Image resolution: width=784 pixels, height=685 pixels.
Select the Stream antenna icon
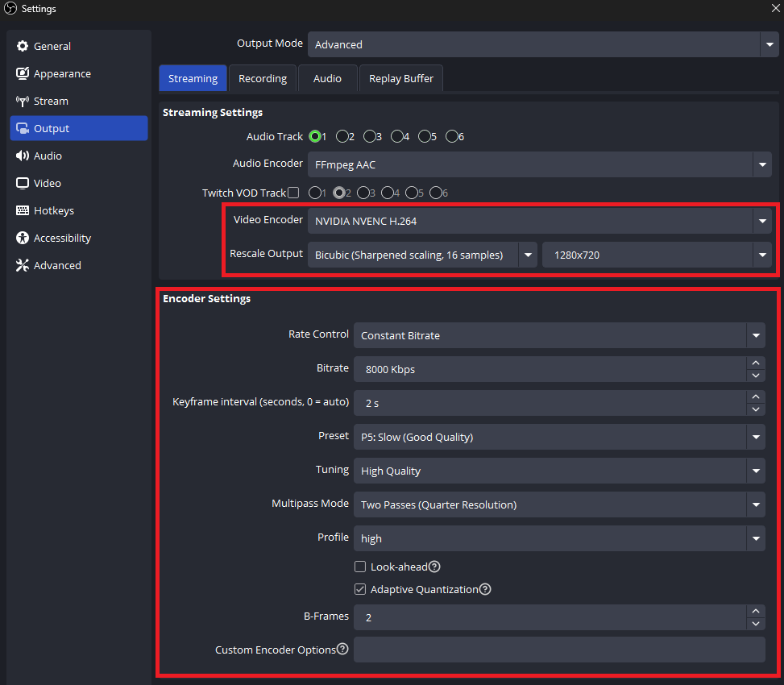click(23, 101)
